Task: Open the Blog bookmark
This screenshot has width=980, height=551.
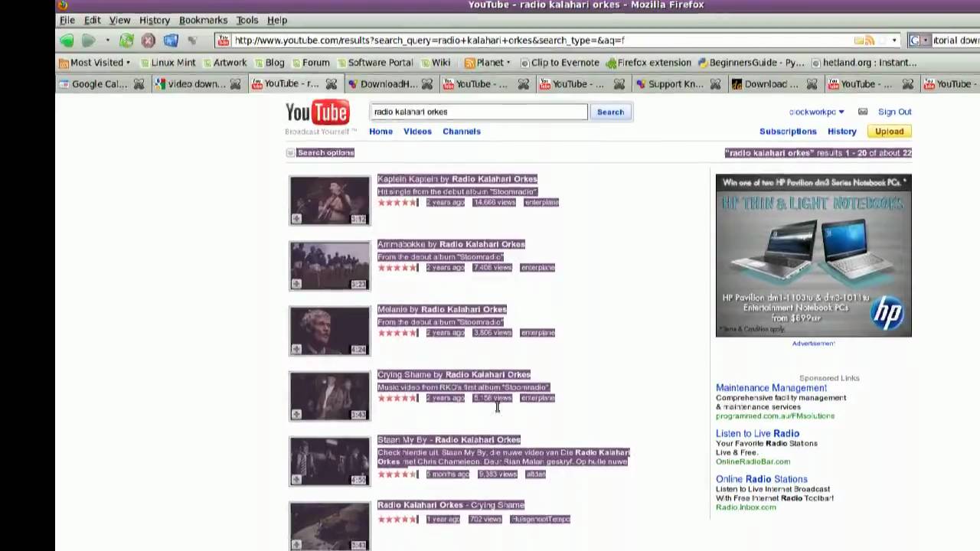Action: 269,63
